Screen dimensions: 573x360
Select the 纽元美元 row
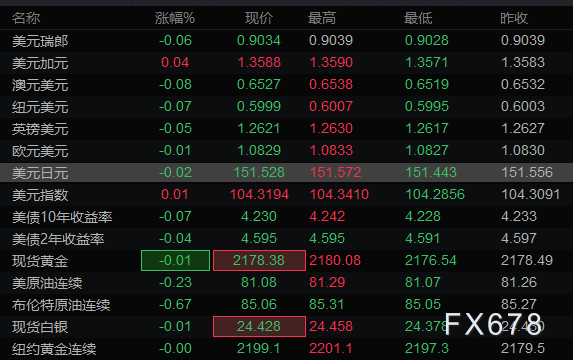pyautogui.click(x=286, y=106)
